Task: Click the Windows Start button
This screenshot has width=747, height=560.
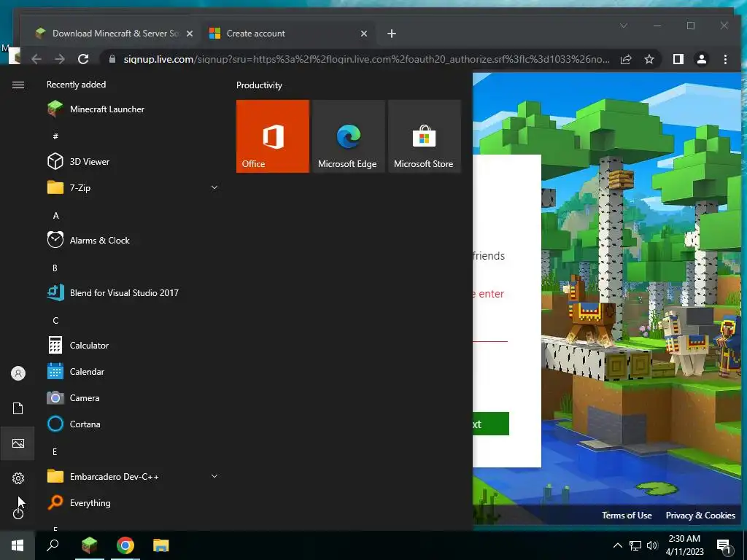Action: coord(18,545)
